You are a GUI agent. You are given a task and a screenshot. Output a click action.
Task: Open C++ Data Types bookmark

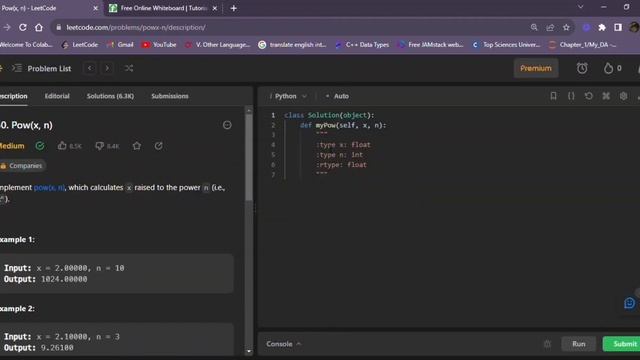pos(362,44)
